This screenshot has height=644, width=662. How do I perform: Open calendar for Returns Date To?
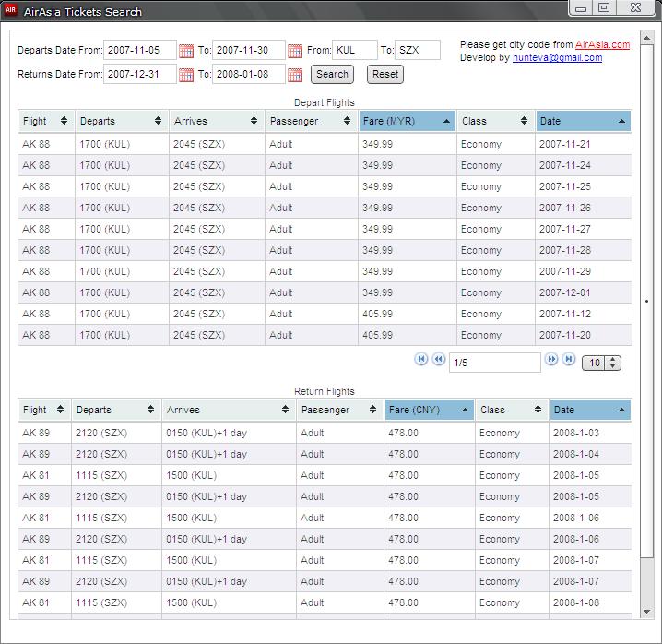click(295, 75)
